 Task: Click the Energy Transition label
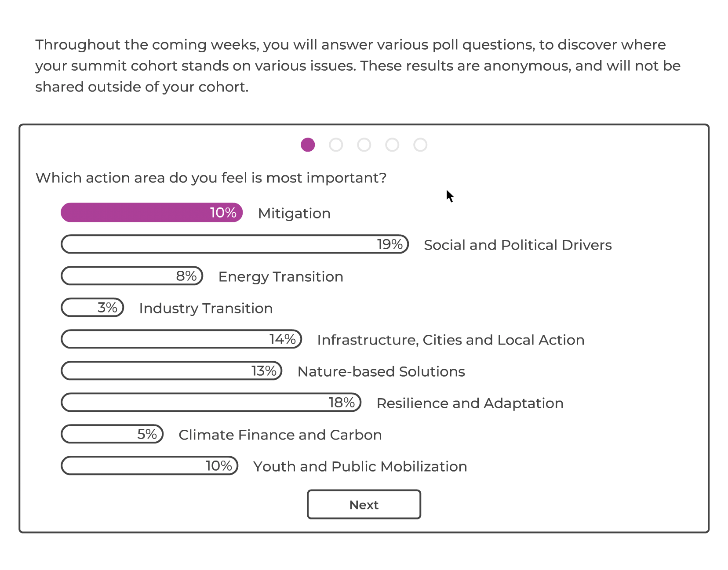tap(280, 277)
